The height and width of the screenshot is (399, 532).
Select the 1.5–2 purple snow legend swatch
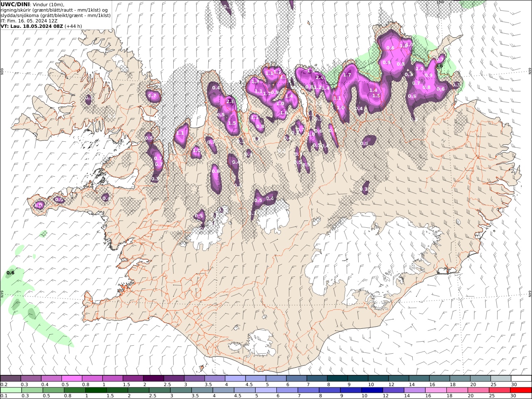click(x=133, y=378)
